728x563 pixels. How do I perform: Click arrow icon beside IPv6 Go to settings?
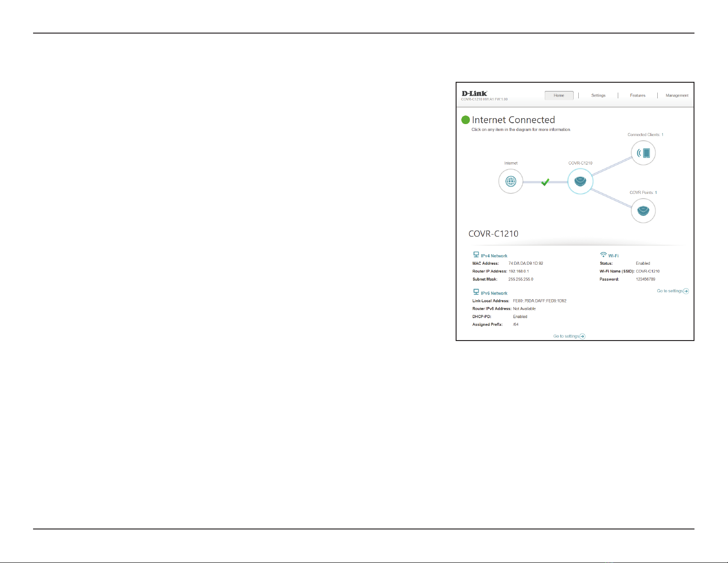pyautogui.click(x=582, y=336)
